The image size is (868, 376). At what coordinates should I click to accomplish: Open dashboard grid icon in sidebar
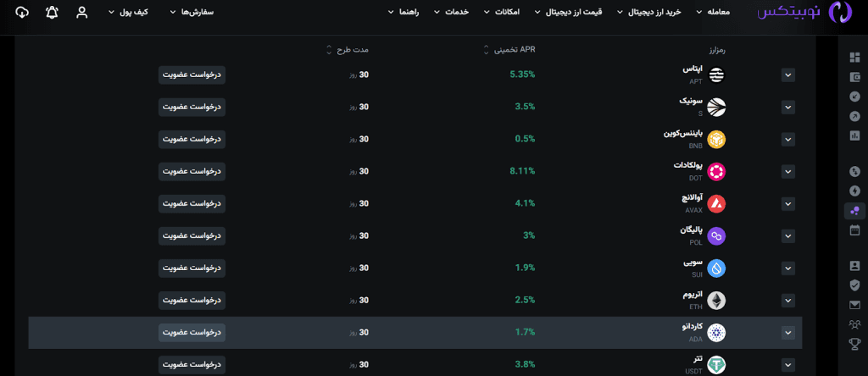[854, 58]
